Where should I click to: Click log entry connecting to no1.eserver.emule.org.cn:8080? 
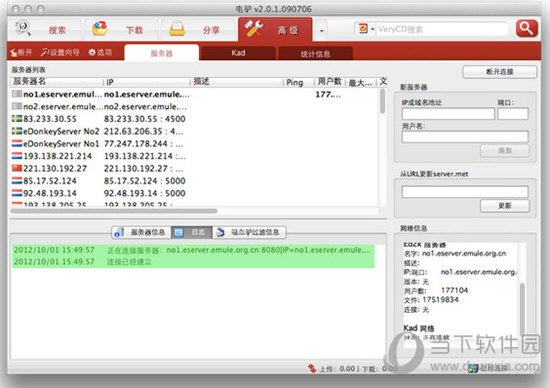pos(193,250)
